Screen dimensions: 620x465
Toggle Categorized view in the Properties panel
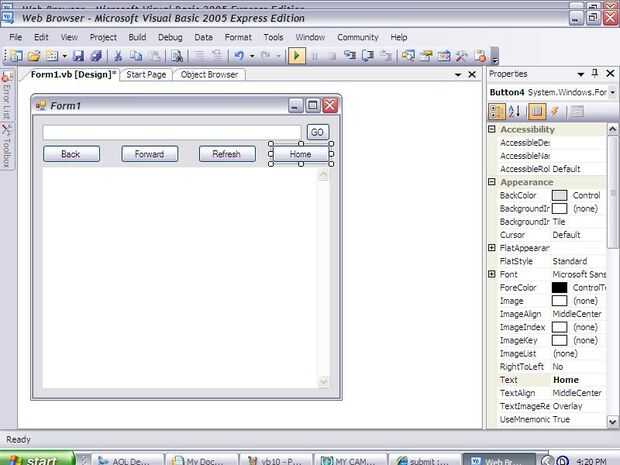pyautogui.click(x=497, y=112)
